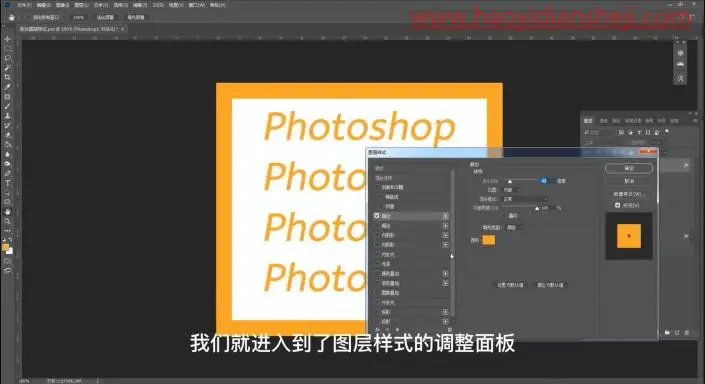The height and width of the screenshot is (384, 705).
Task: Select the Move tool
Action: point(7,39)
